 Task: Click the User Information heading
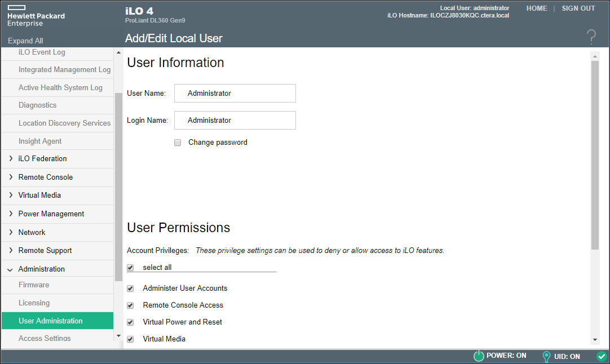click(x=175, y=63)
